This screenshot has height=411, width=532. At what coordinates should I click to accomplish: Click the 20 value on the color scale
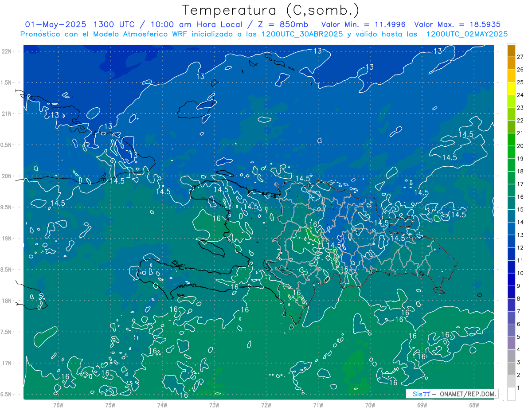point(520,146)
